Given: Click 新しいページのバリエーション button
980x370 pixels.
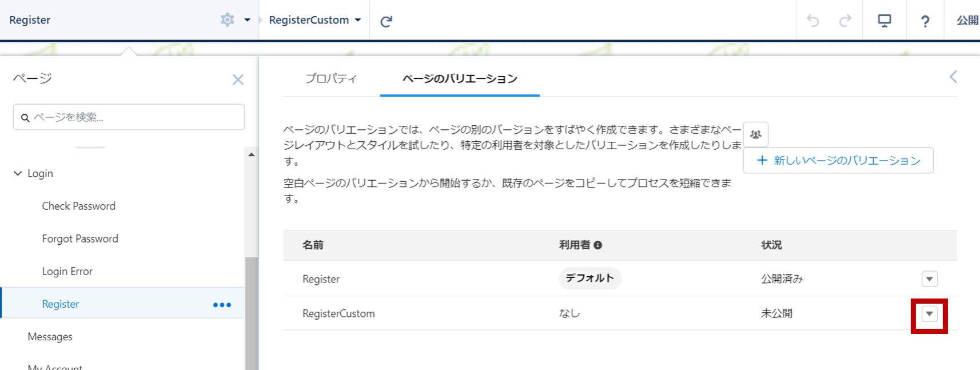Looking at the screenshot, I should pyautogui.click(x=838, y=161).
